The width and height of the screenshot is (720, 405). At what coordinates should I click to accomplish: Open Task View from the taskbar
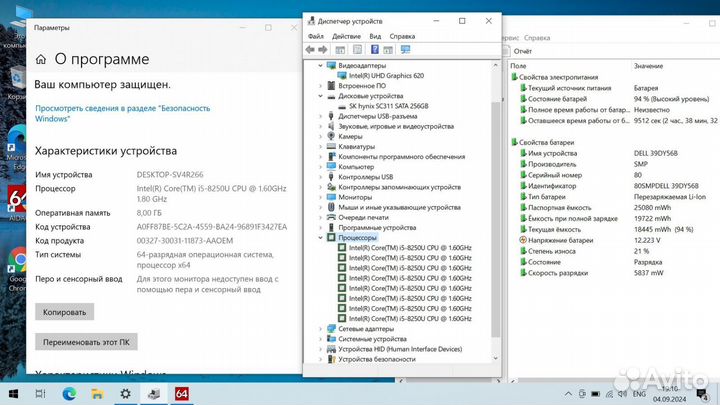click(40, 394)
